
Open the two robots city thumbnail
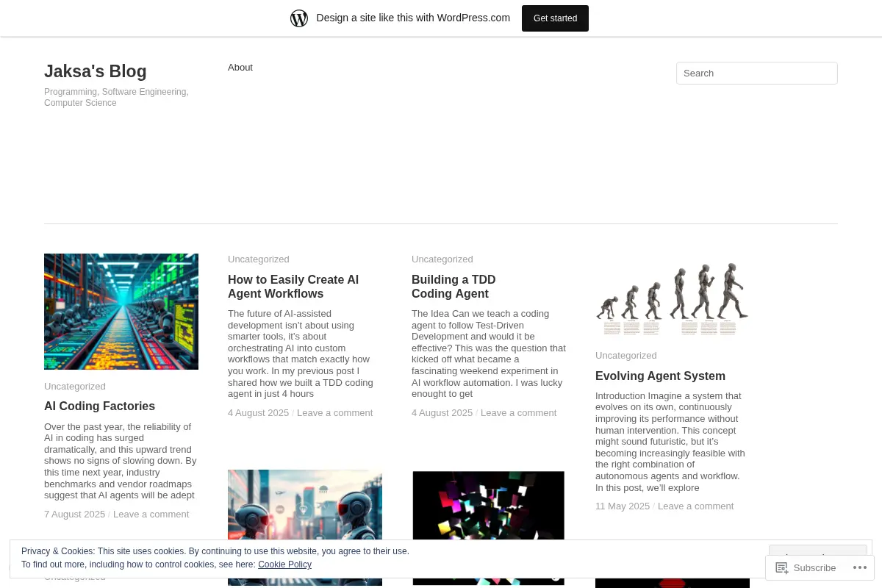305,528
